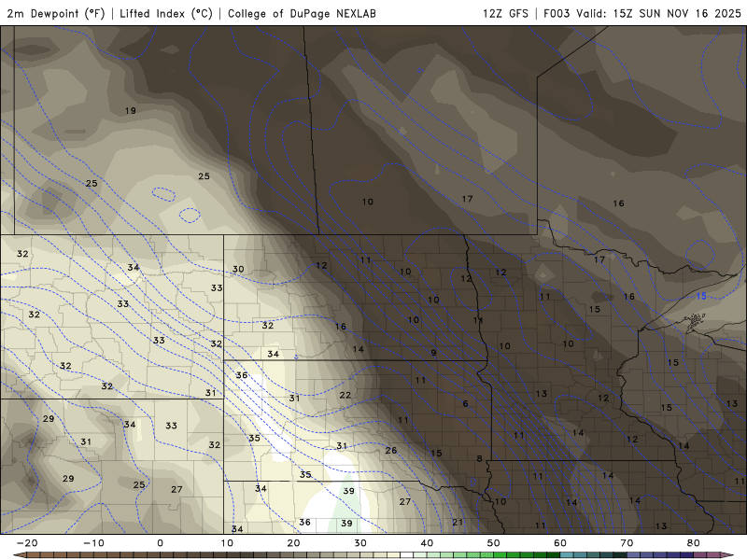Click the dewpoint value 30 on the map
The height and width of the screenshot is (560, 747).
[x=238, y=269]
